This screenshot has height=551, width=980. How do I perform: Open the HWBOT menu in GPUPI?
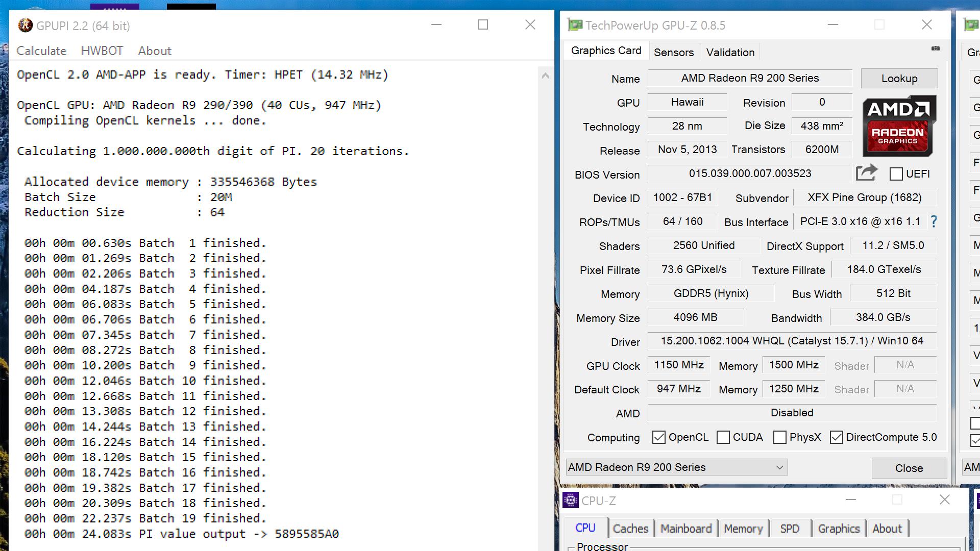tap(102, 51)
